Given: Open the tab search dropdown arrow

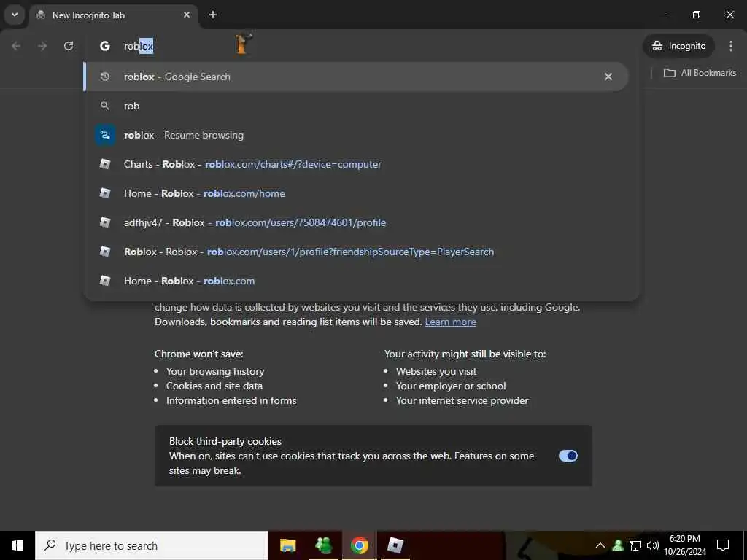Looking at the screenshot, I should pyautogui.click(x=15, y=15).
